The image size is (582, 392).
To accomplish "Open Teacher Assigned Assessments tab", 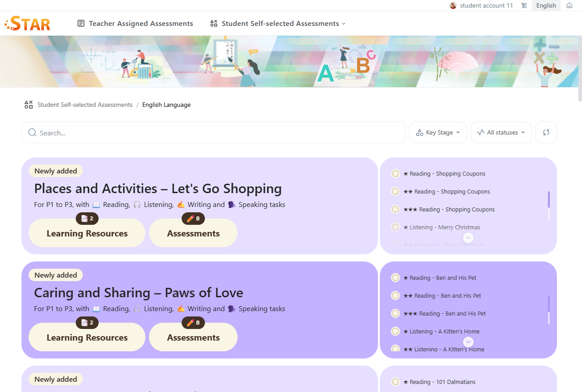I will coord(140,23).
